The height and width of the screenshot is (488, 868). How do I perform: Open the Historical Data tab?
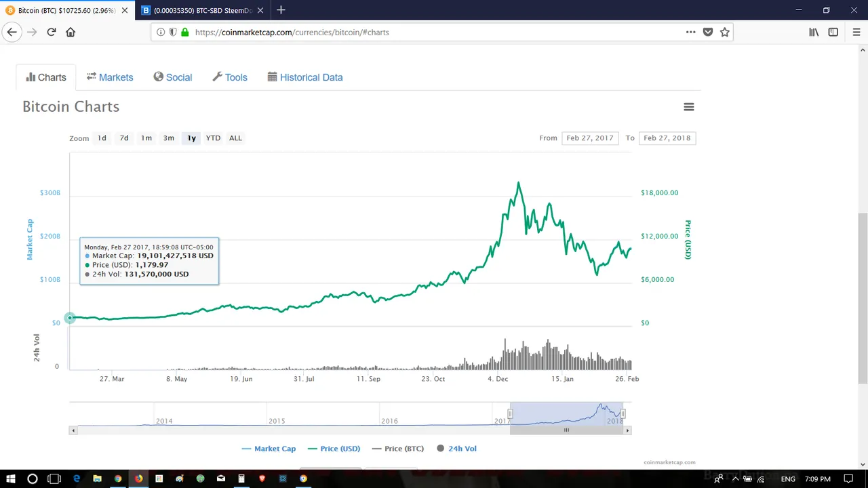(305, 77)
